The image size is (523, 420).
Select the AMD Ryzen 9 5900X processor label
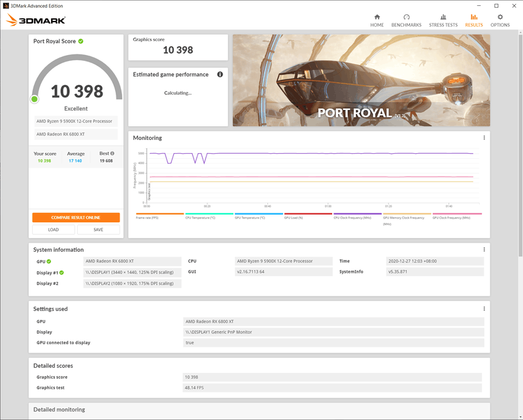coord(76,121)
